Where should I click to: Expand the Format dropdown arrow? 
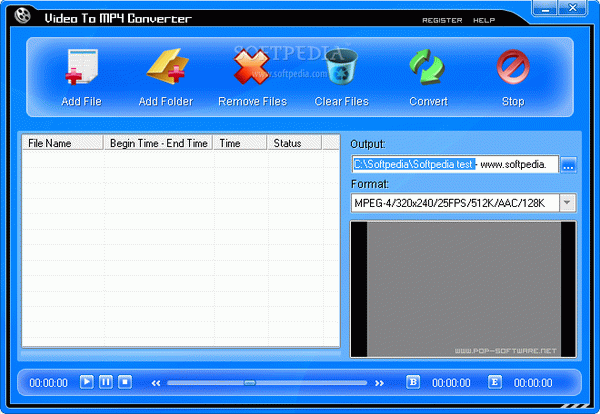tap(567, 203)
